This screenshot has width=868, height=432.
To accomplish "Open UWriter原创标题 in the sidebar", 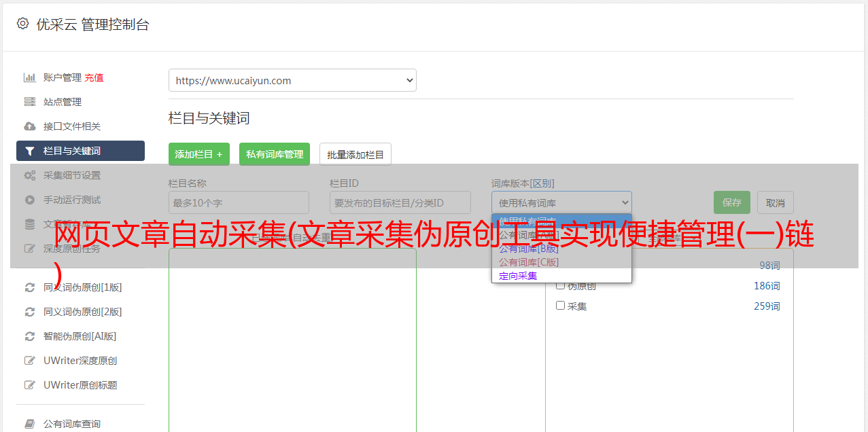I will (80, 385).
